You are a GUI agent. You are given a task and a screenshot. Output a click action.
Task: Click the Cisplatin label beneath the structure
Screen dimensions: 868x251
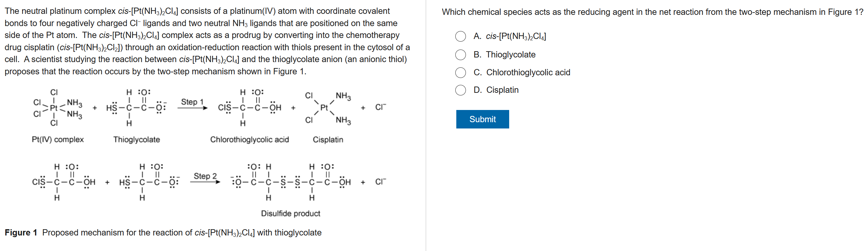(328, 139)
